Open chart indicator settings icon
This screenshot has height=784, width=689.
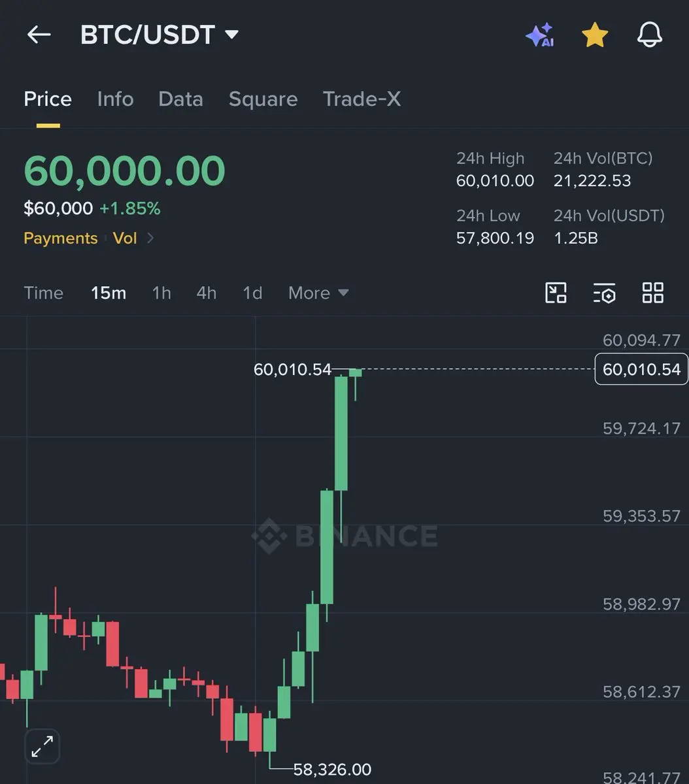pos(605,293)
